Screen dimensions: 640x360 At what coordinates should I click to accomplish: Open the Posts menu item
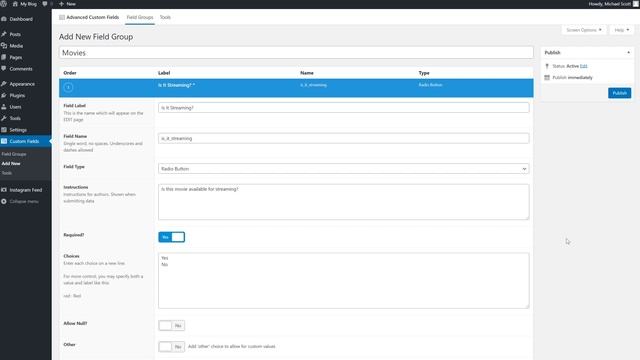pos(15,34)
